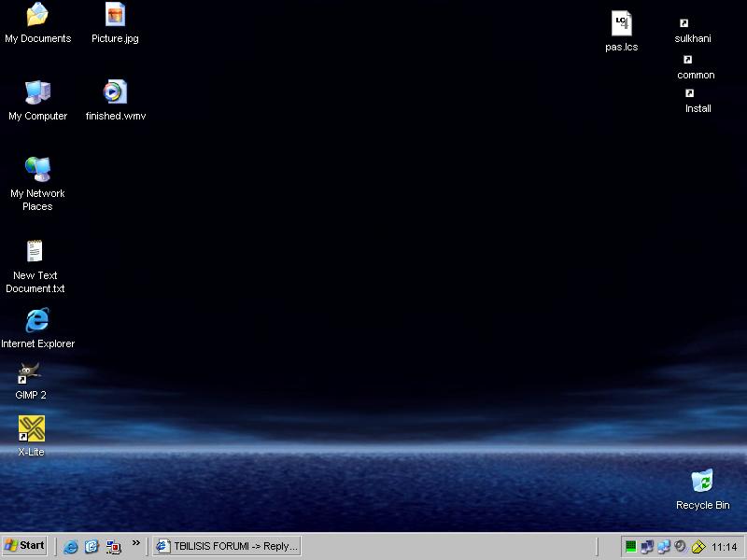This screenshot has width=747, height=560.
Task: Open the Start menu
Action: click(x=24, y=546)
